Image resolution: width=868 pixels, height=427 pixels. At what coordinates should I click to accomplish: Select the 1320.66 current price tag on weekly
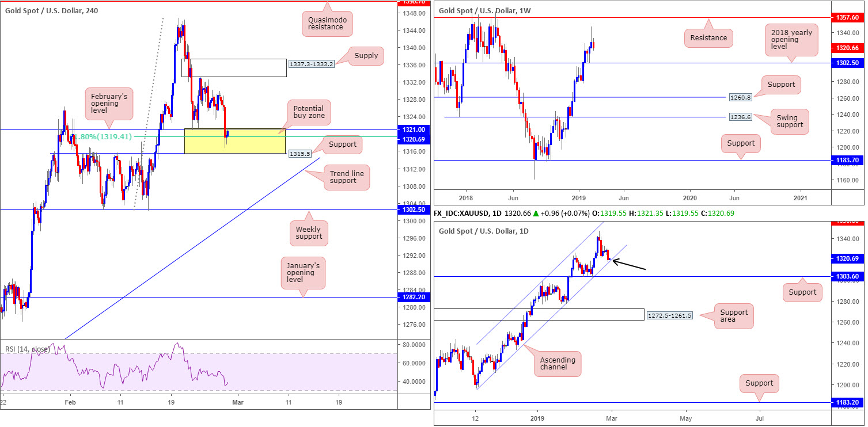coord(848,48)
